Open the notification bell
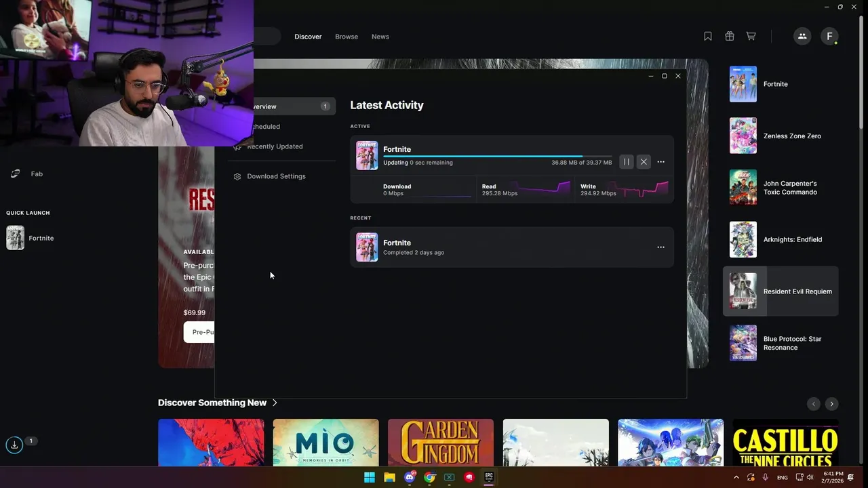Screen dimensions: 868x488 coord(851,477)
